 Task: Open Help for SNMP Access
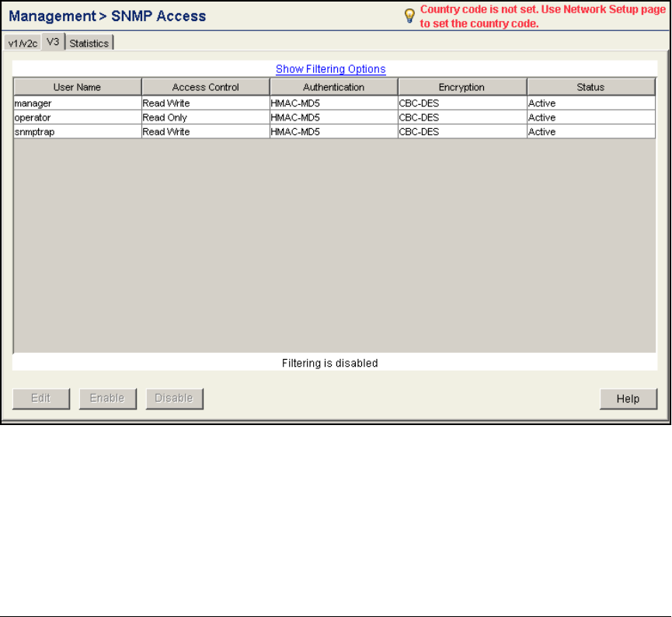pos(628,399)
